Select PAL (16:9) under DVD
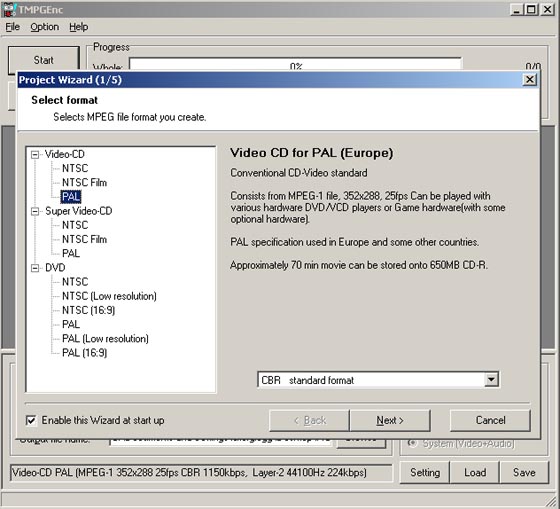Viewport: 560px width, 509px height. [x=85, y=353]
